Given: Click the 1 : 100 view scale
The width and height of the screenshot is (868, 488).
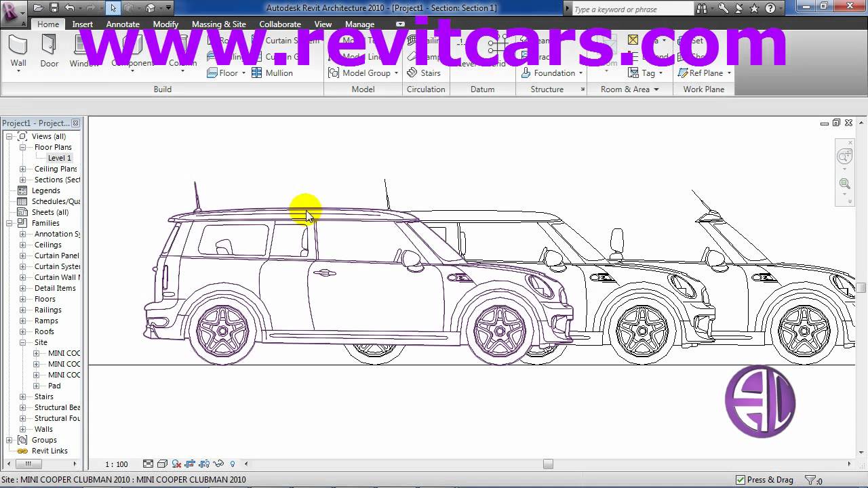Looking at the screenshot, I should [x=117, y=464].
